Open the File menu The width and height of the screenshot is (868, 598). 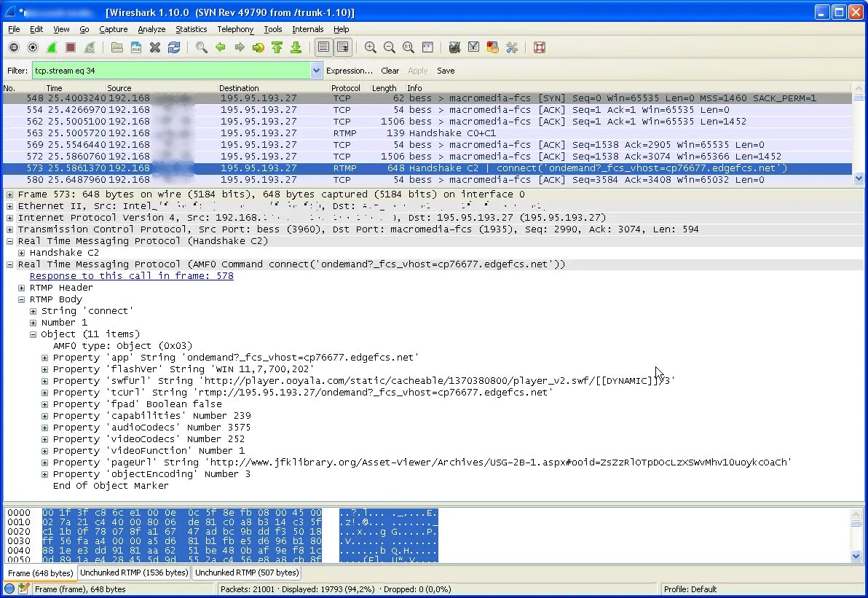[x=14, y=29]
